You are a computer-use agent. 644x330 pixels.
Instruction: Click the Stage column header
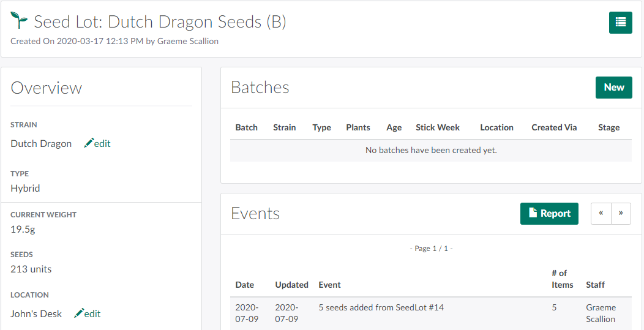pos(608,127)
